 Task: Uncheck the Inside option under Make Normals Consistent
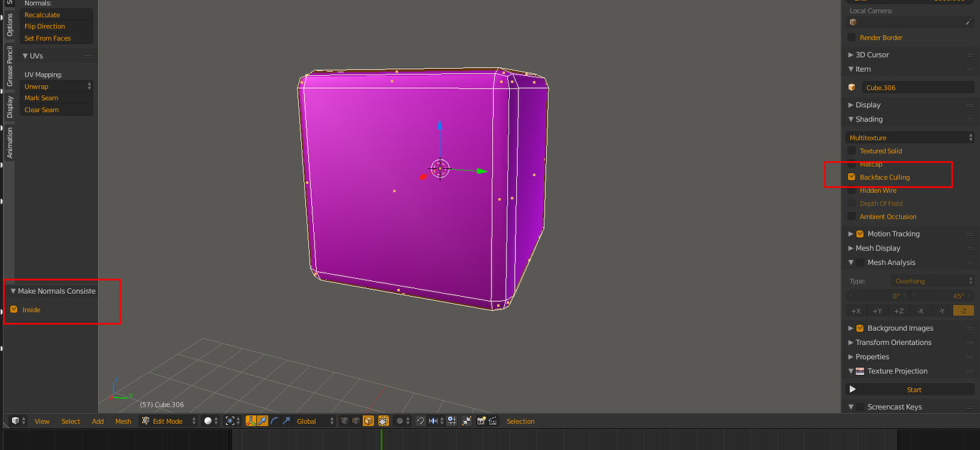click(14, 309)
